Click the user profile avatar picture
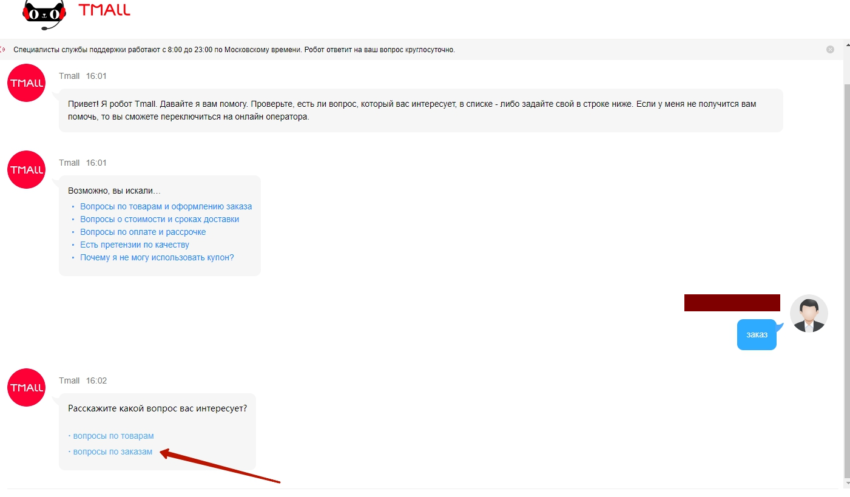The width and height of the screenshot is (850, 497). click(x=809, y=314)
